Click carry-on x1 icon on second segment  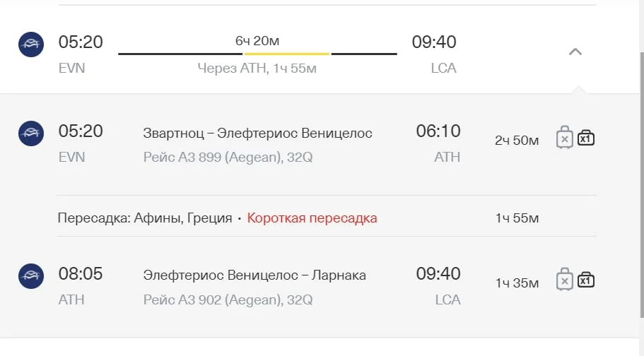[585, 280]
